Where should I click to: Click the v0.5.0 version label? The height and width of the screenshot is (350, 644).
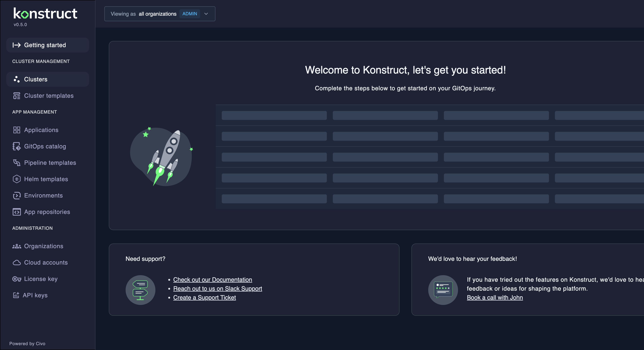[20, 25]
